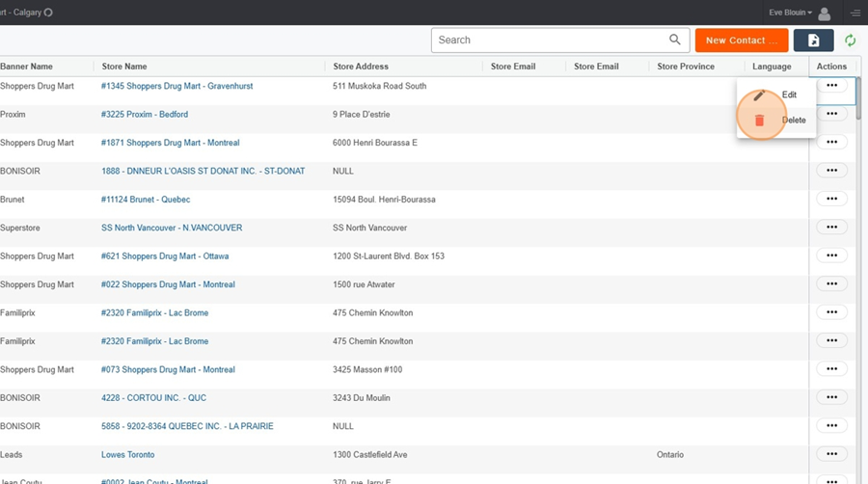Screen dimensions: 868x484
Task: Open actions for ST-DONAT row
Action: point(831,170)
